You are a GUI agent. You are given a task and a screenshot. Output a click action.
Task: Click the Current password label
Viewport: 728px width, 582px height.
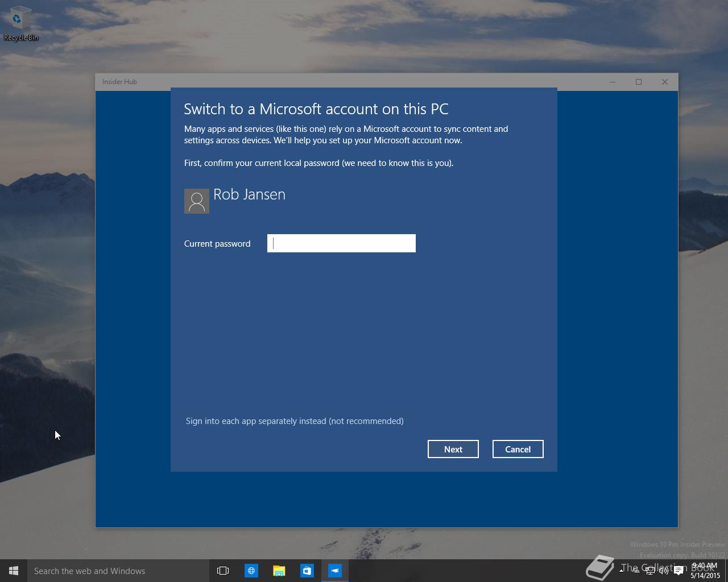tap(217, 244)
